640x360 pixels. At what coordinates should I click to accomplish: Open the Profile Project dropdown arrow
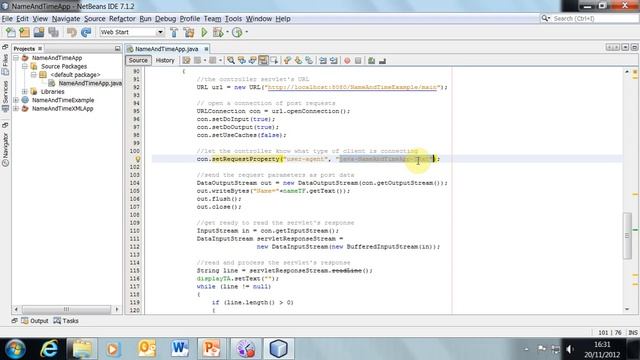pos(246,32)
